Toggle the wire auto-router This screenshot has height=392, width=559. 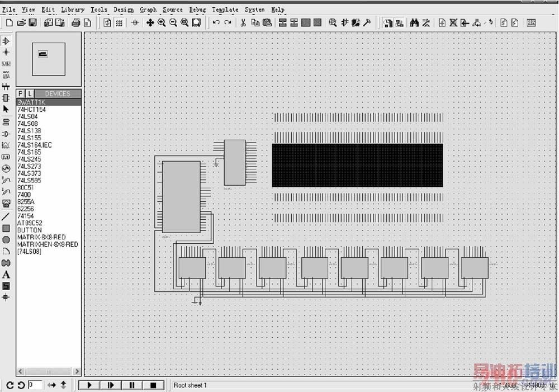400,23
